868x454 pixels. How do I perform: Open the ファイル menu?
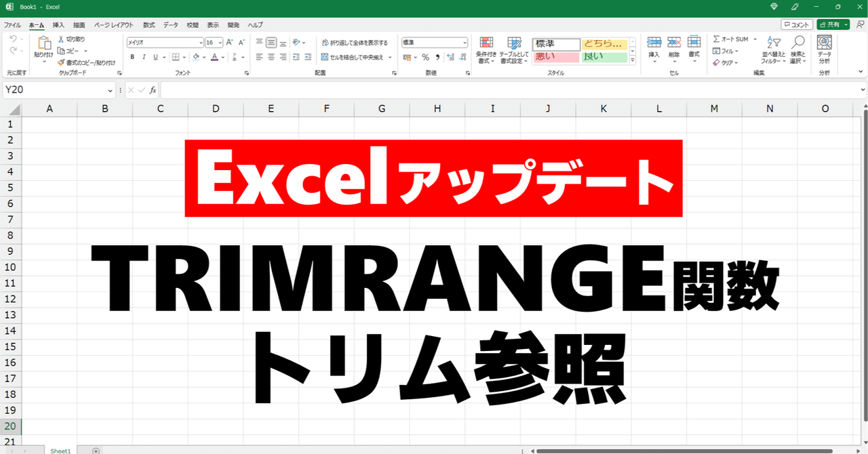[12, 25]
